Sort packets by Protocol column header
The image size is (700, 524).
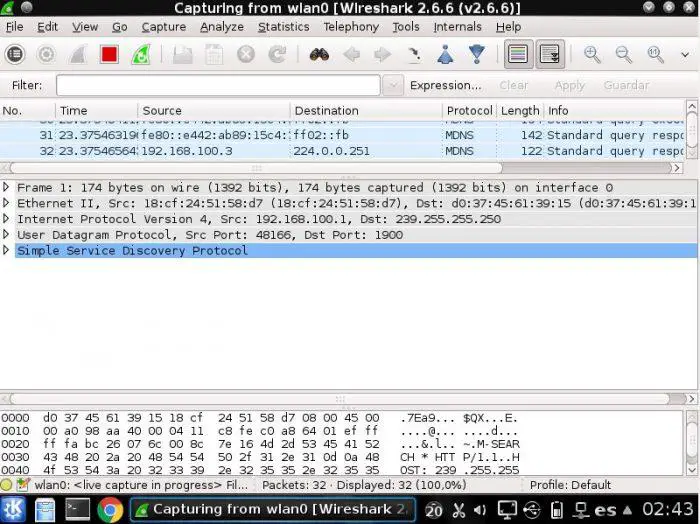tap(470, 110)
